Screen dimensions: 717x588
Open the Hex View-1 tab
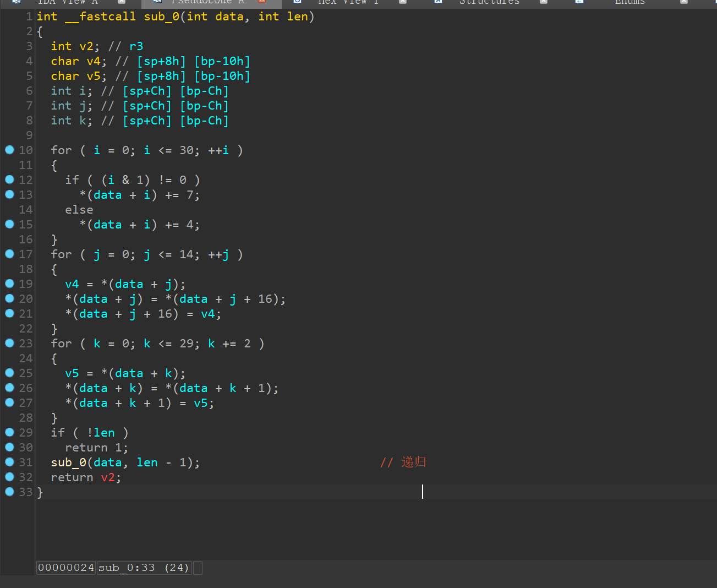click(x=348, y=2)
